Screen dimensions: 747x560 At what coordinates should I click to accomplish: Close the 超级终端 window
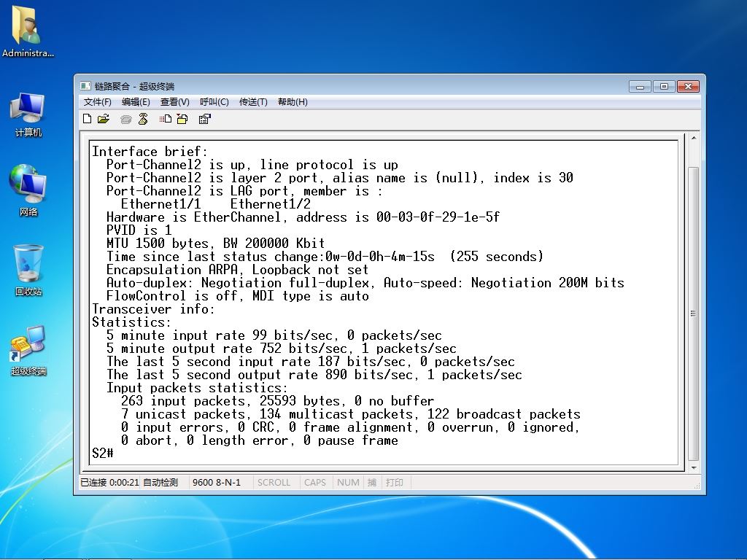click(688, 86)
